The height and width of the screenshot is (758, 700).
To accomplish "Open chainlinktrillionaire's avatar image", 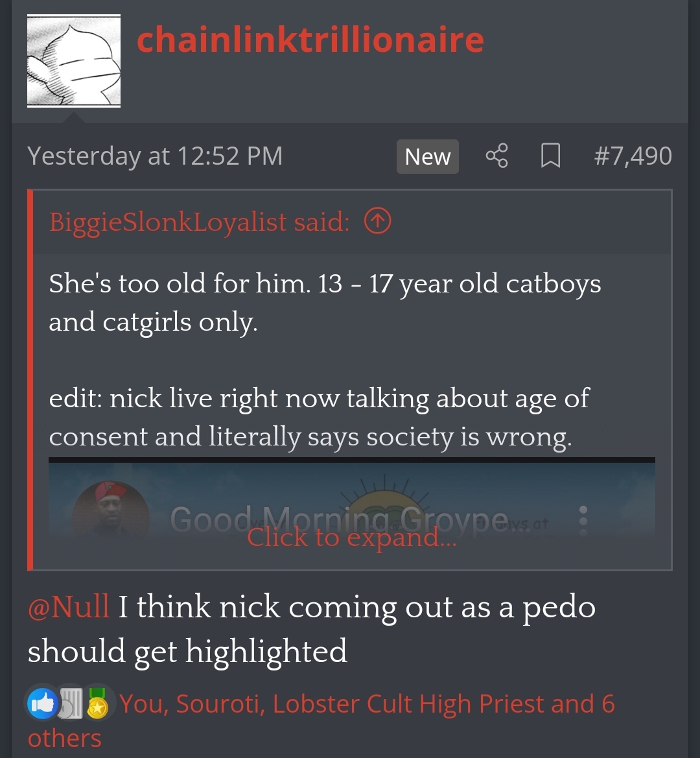I will [73, 61].
